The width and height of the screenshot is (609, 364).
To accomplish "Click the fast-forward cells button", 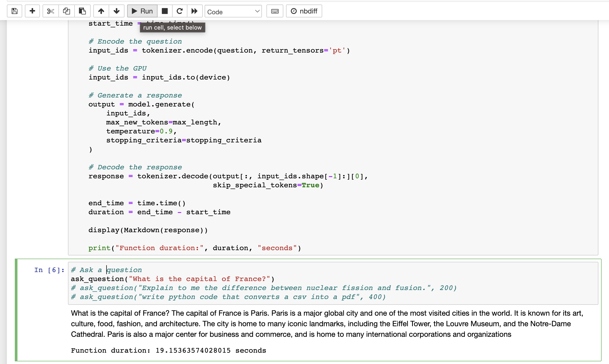I will point(194,11).
